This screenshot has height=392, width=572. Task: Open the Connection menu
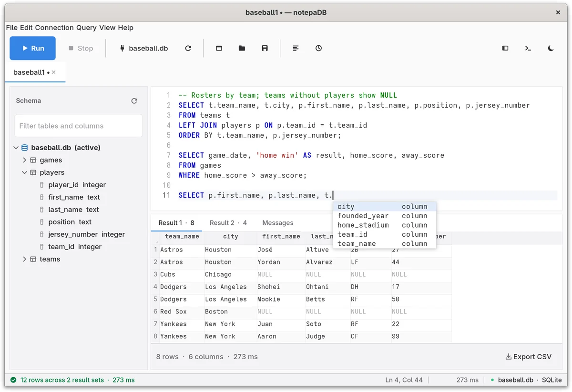click(x=54, y=28)
